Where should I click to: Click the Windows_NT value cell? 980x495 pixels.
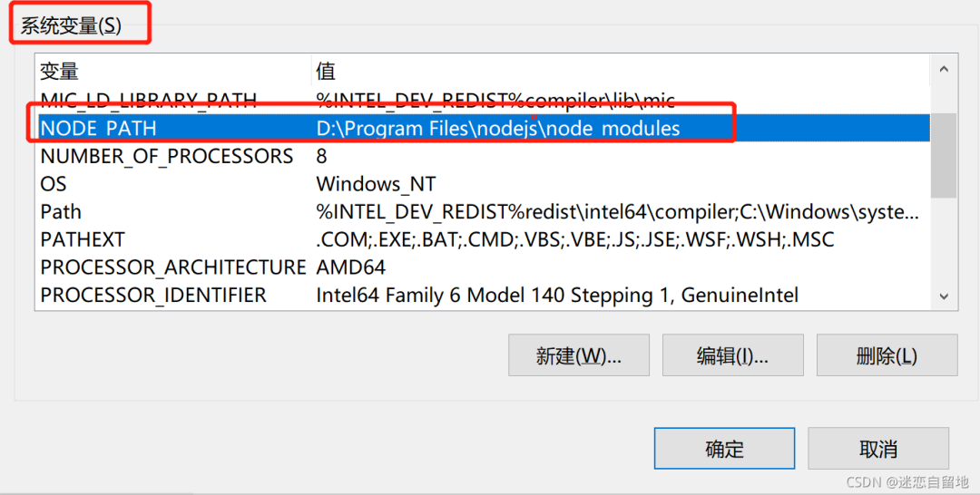376,184
